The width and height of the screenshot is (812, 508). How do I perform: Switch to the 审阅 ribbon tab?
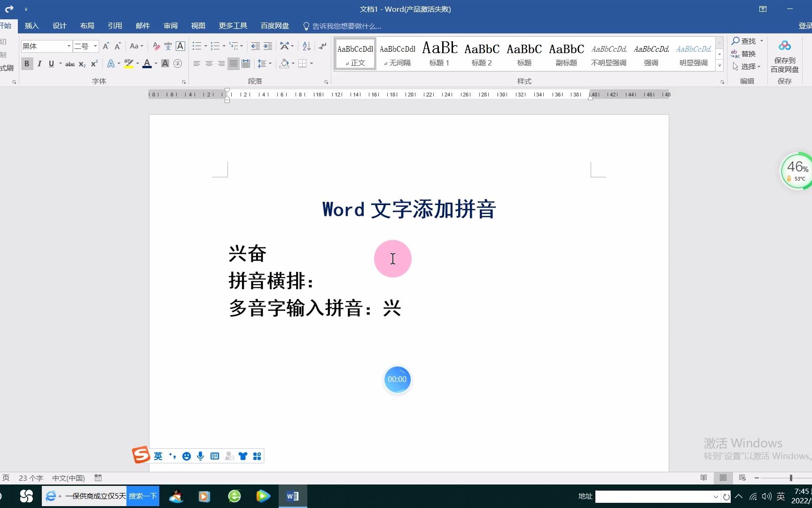click(x=170, y=26)
